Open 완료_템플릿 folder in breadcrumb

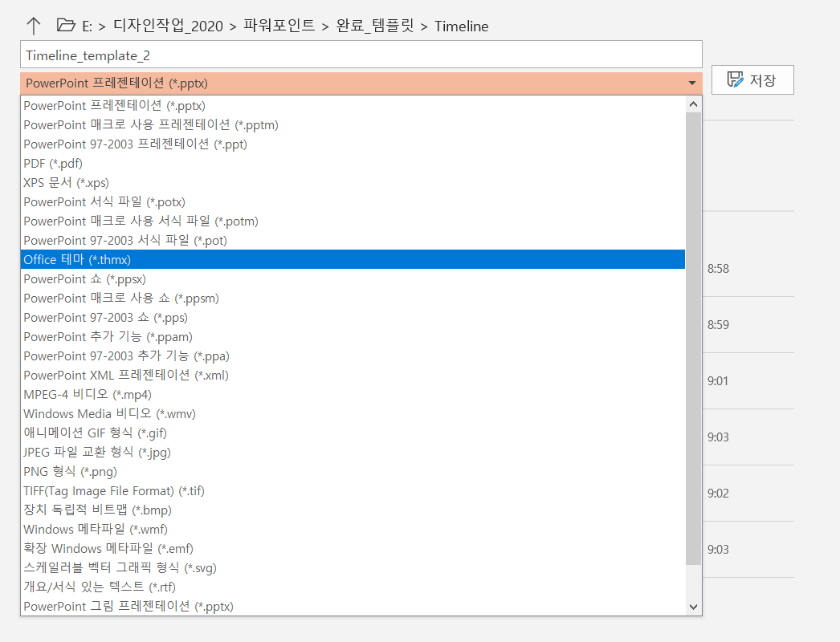pyautogui.click(x=375, y=26)
